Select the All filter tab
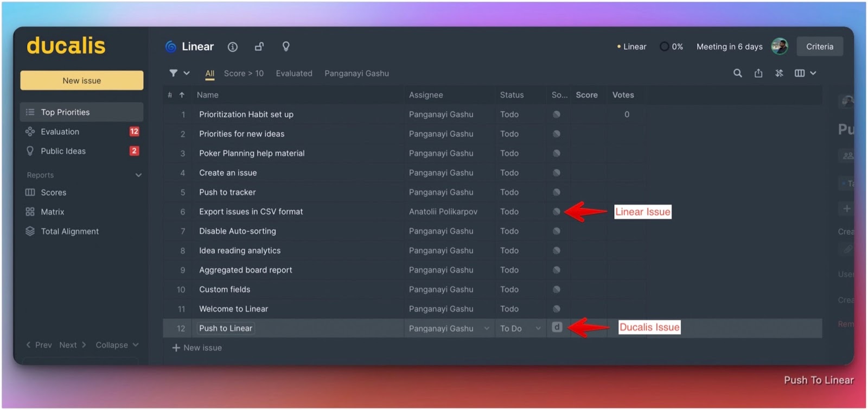868x410 pixels. pos(210,73)
